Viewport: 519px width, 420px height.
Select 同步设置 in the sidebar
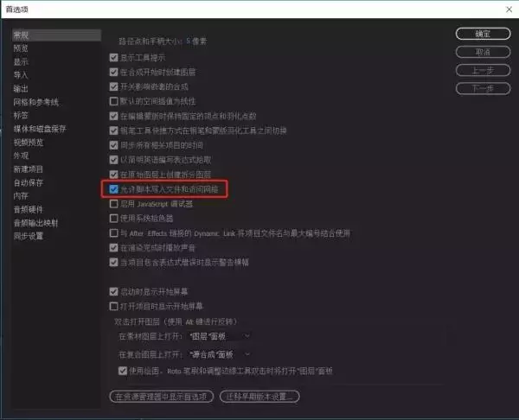click(x=29, y=236)
